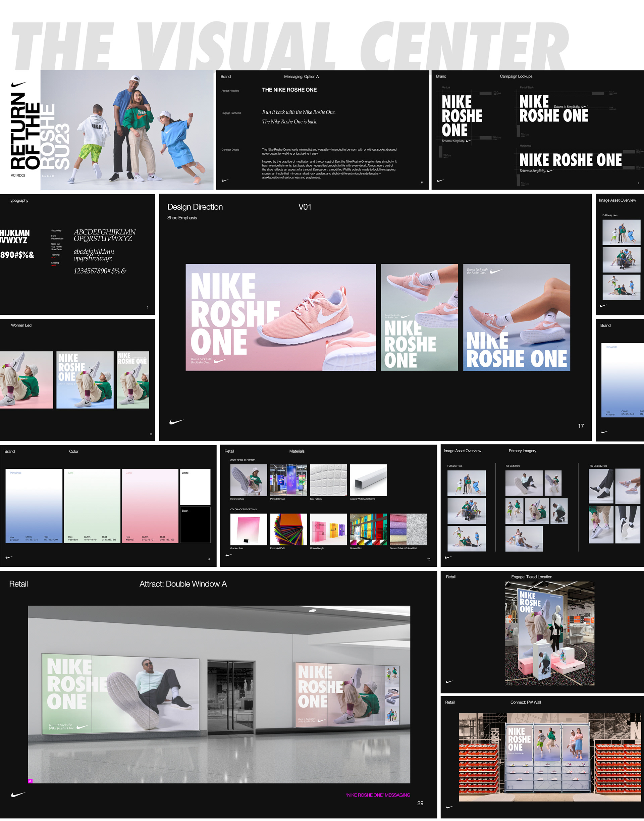
Task: Open the Printed Banners material thumbnail
Action: tap(288, 480)
